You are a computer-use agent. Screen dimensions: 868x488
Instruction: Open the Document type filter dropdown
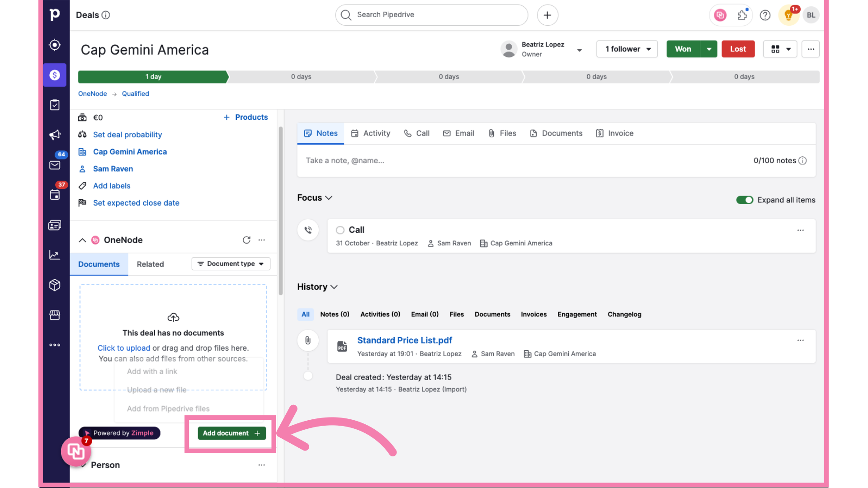click(x=231, y=264)
